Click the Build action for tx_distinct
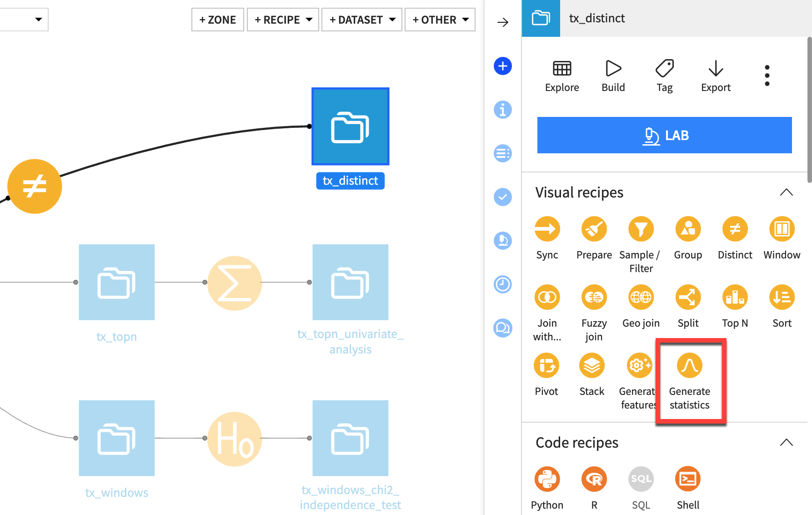 coord(613,72)
